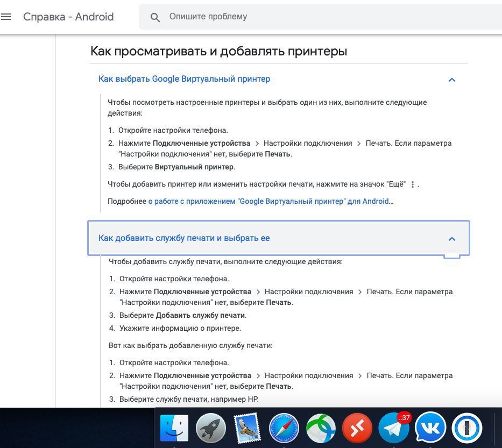
Task: Open Cisco AnyConnect globe icon in Dock
Action: point(321,428)
